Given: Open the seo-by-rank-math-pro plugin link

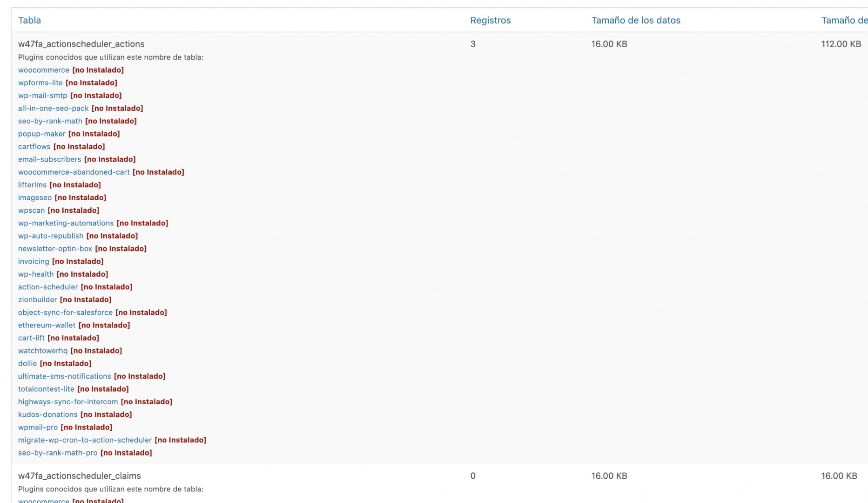Looking at the screenshot, I should click(x=58, y=453).
